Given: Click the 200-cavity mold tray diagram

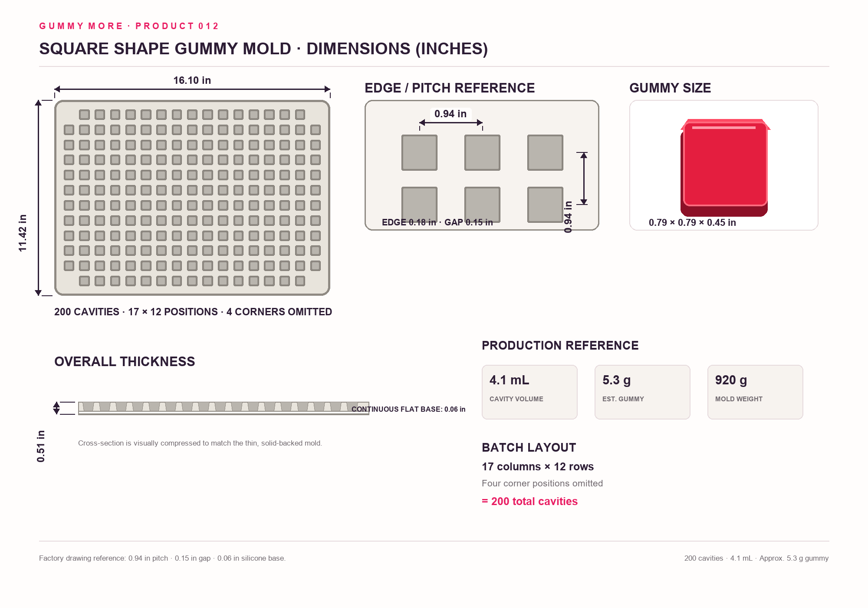Looking at the screenshot, I should (x=192, y=198).
